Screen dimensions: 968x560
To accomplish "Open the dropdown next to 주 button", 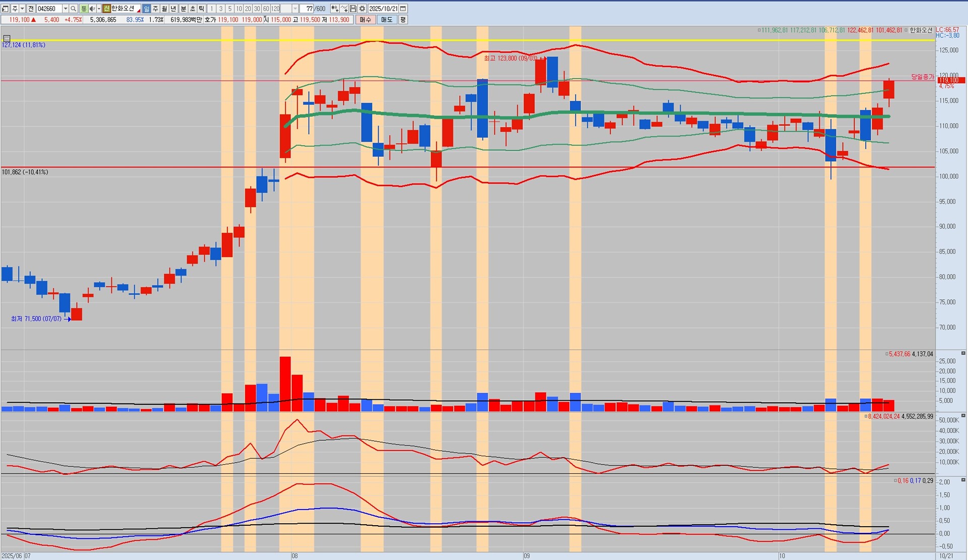I will pyautogui.click(x=22, y=9).
